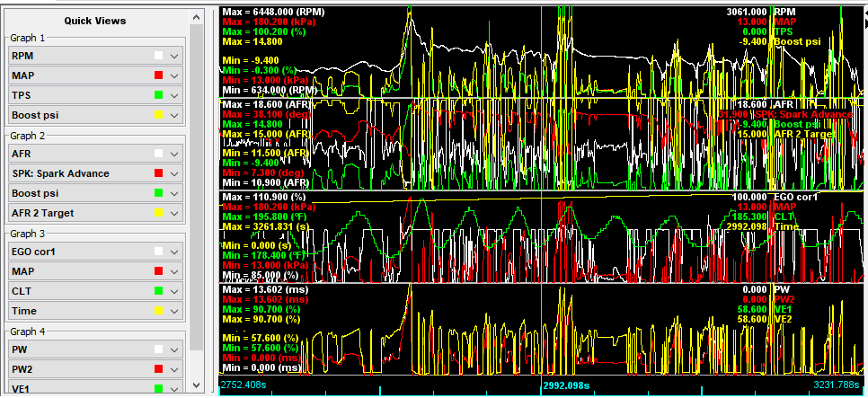Expand the SPK: Spark Advance dropdown
This screenshot has width=868, height=398.
[175, 173]
